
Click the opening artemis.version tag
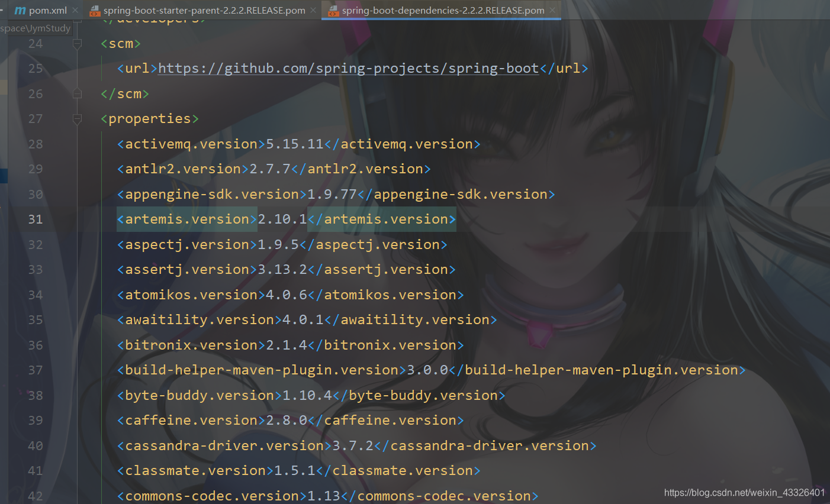point(187,219)
